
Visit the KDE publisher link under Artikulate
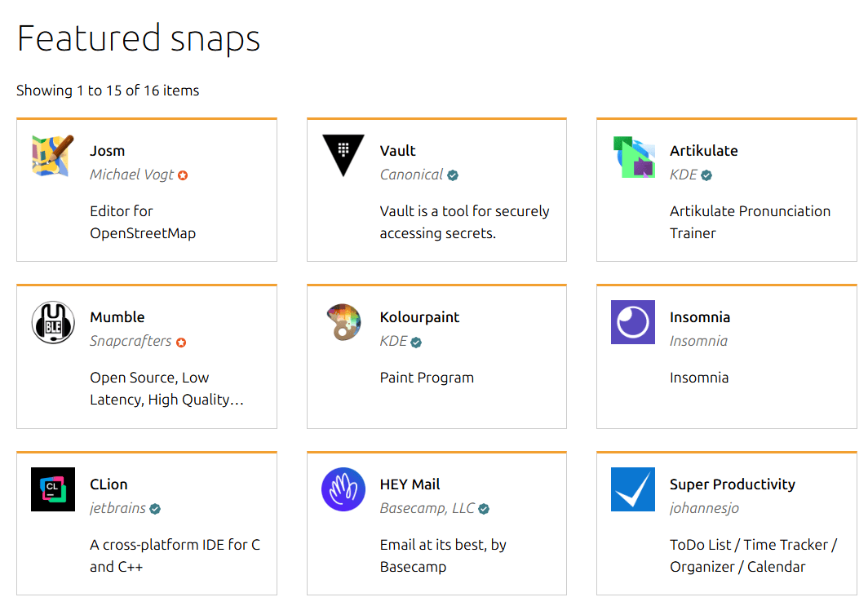(683, 175)
